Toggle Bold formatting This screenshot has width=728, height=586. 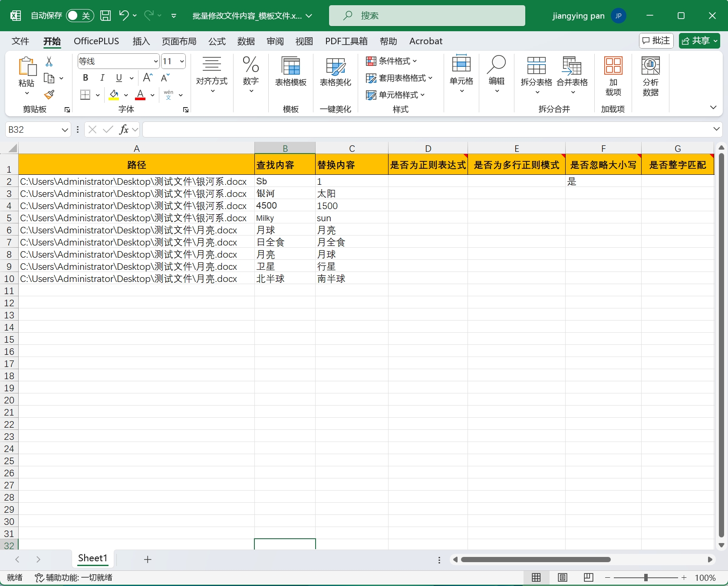pos(86,78)
